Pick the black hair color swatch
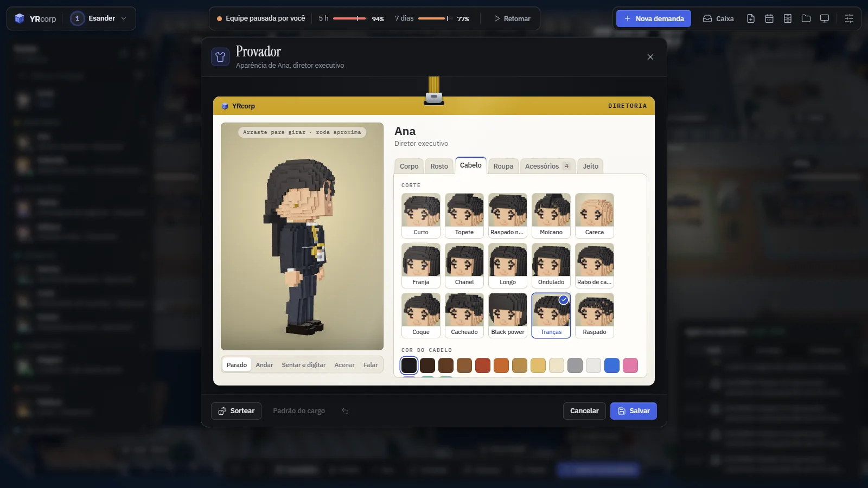 (x=409, y=365)
